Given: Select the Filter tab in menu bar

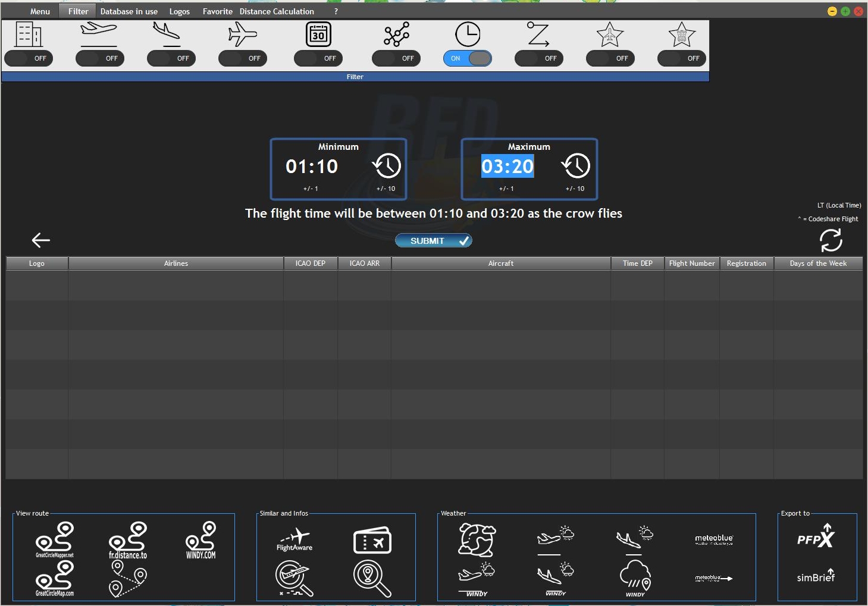Looking at the screenshot, I should pos(78,11).
